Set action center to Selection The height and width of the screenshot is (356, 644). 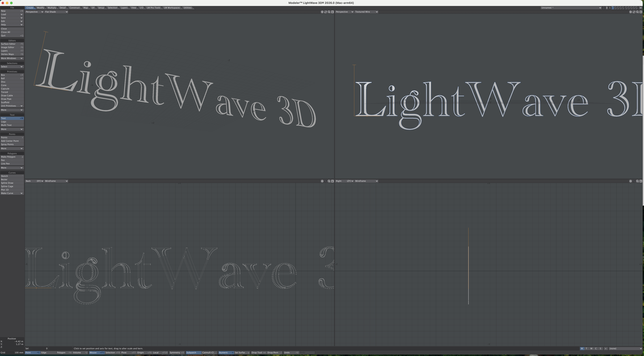(x=113, y=353)
